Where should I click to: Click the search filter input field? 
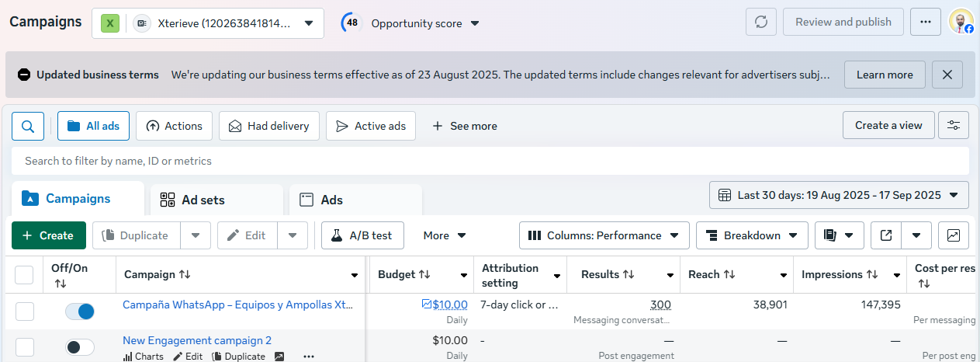pos(489,161)
